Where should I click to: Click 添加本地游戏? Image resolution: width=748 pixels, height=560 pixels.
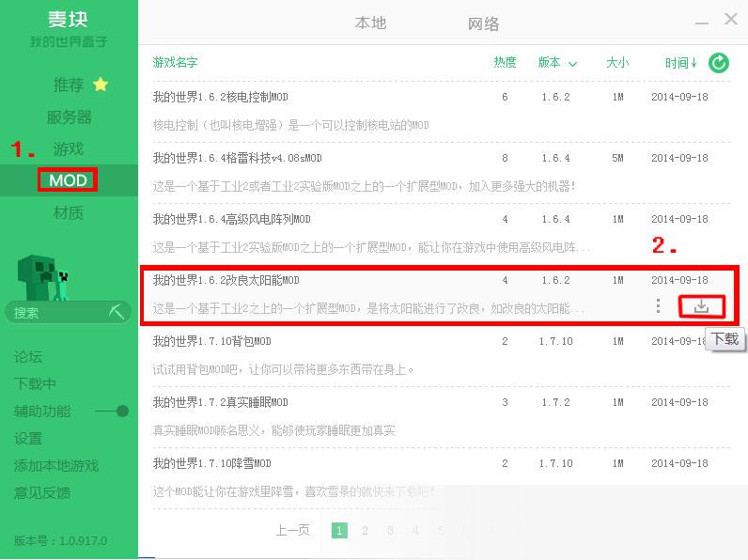click(55, 465)
